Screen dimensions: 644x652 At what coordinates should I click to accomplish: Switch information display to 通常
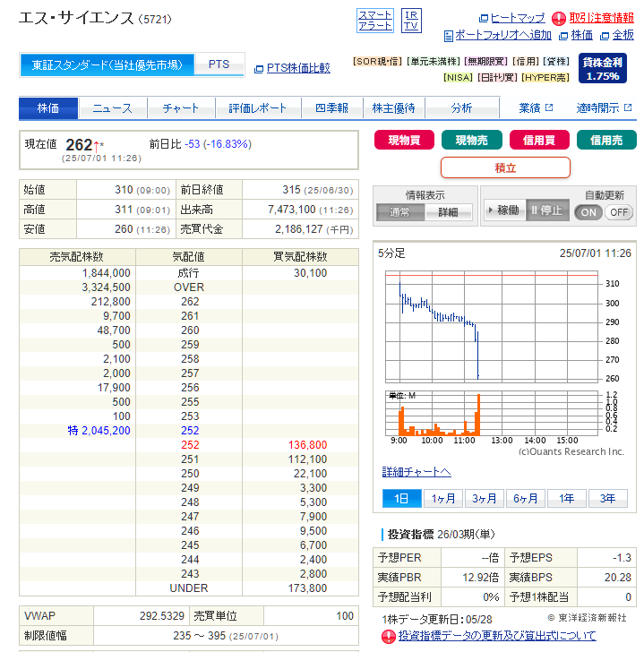click(x=400, y=212)
